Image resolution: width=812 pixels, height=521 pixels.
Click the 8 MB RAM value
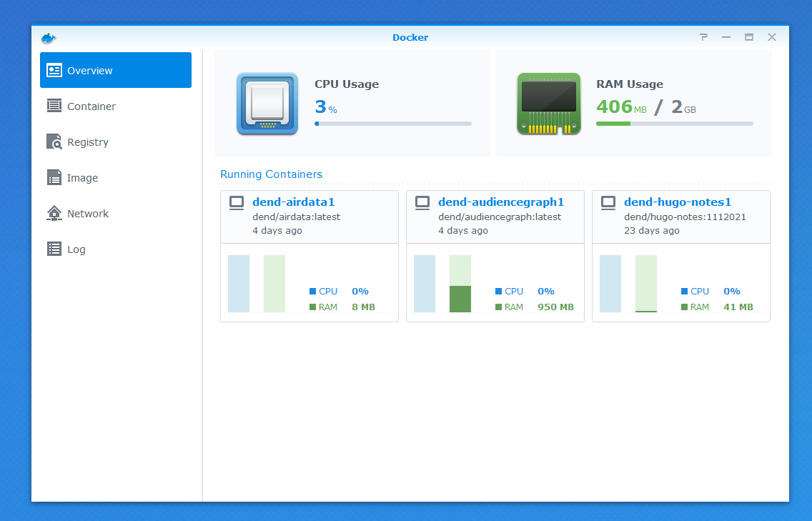[x=364, y=307]
